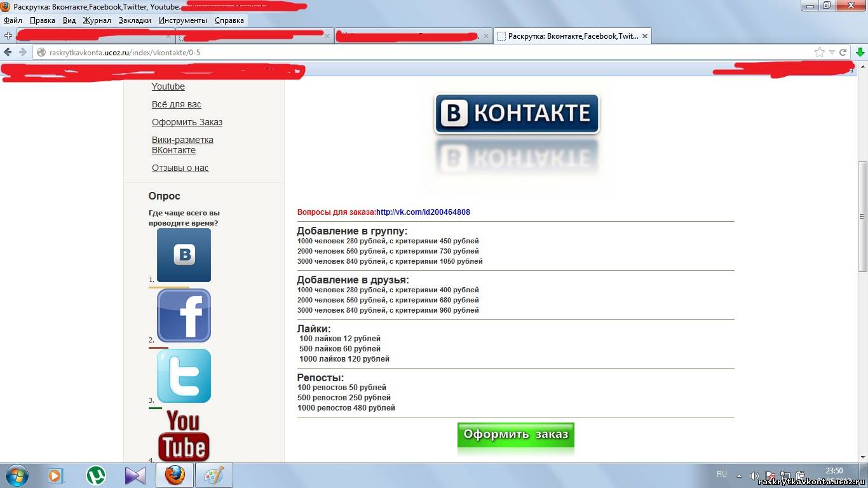This screenshot has width=868, height=488.
Task: Open the Вики-разметка ВКонтакте link
Action: [182, 145]
